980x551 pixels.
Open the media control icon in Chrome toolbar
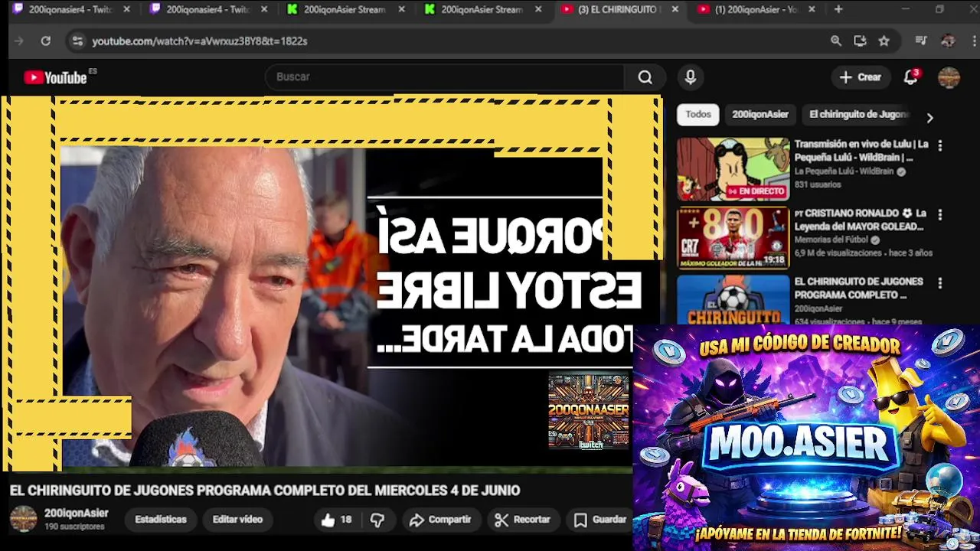(x=921, y=41)
